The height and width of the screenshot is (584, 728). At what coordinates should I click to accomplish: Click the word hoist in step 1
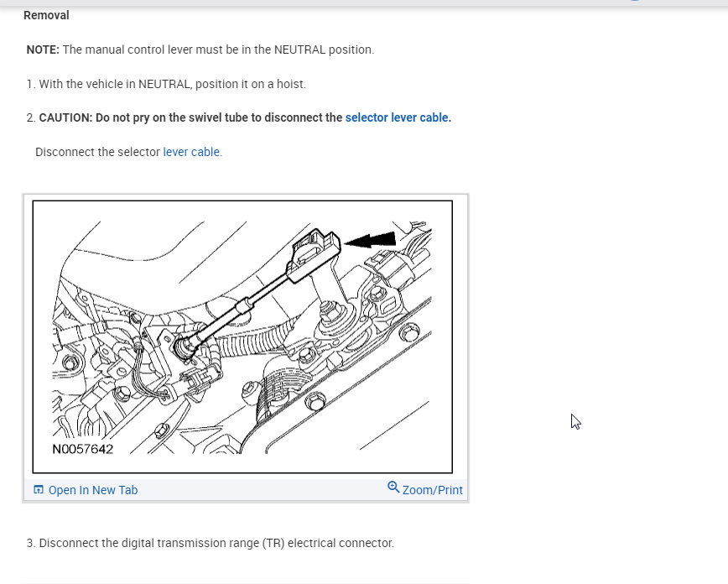[x=292, y=84]
